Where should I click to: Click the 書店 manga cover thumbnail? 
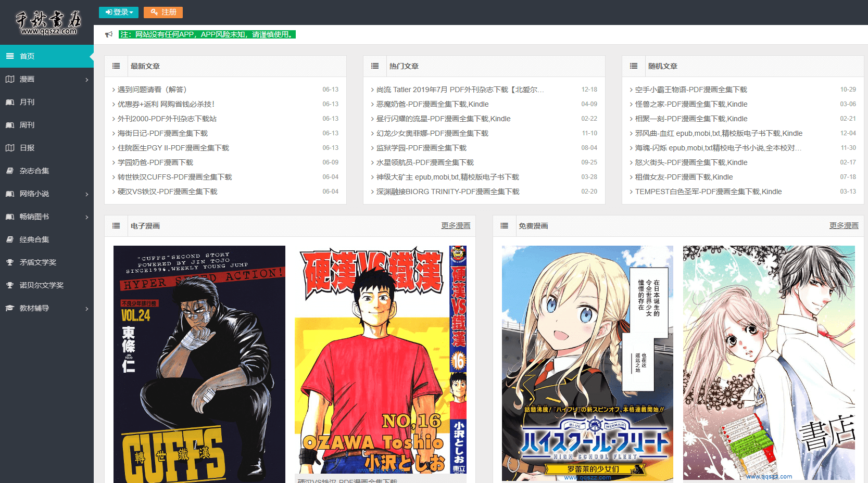point(769,363)
